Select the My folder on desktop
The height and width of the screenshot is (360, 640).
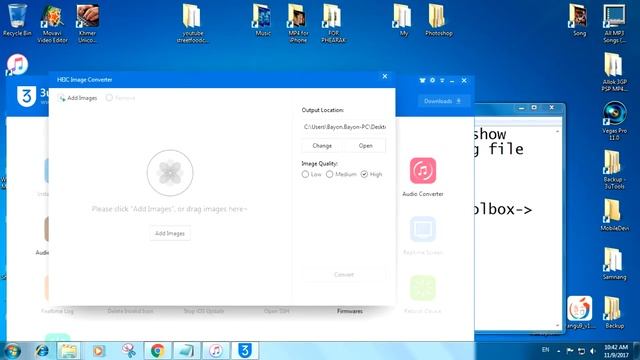click(403, 20)
